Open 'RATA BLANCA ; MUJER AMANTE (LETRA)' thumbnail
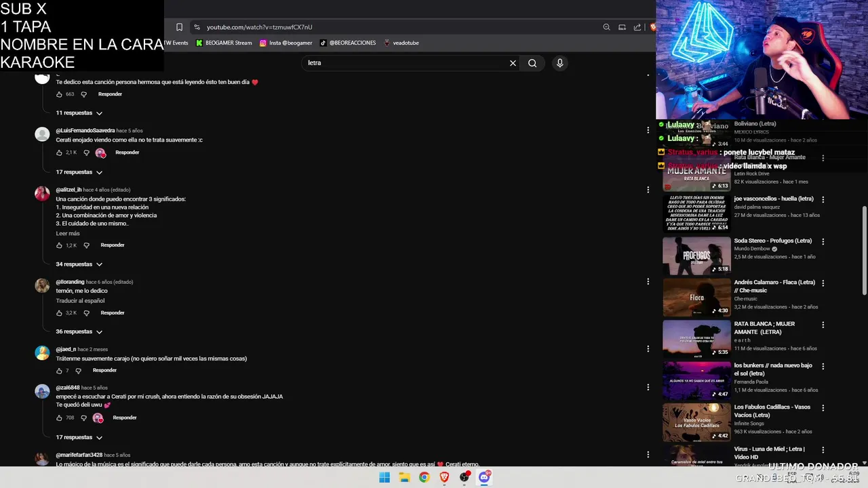Viewport: 868px width, 488px height. tap(696, 338)
